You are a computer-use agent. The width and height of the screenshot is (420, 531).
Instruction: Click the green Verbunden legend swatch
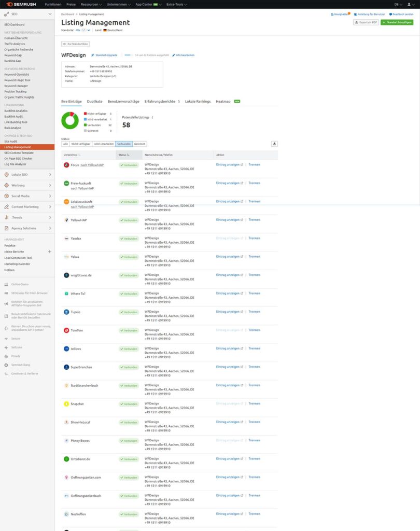coord(86,125)
